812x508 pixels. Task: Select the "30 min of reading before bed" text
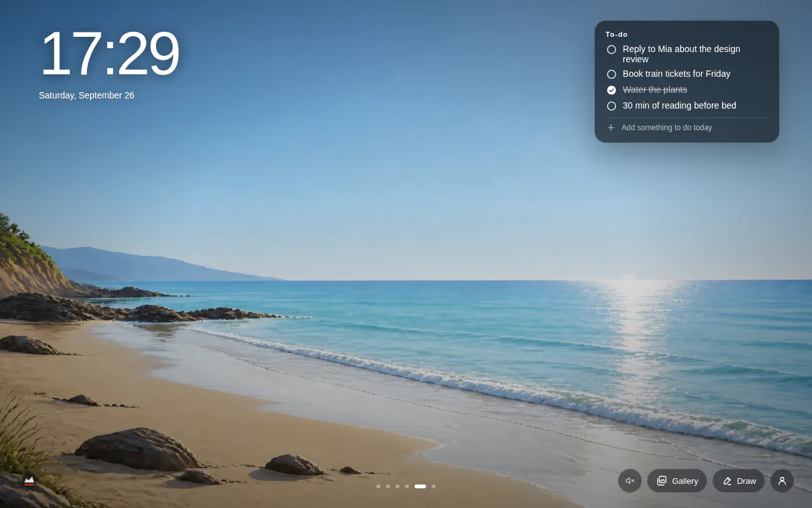679,105
